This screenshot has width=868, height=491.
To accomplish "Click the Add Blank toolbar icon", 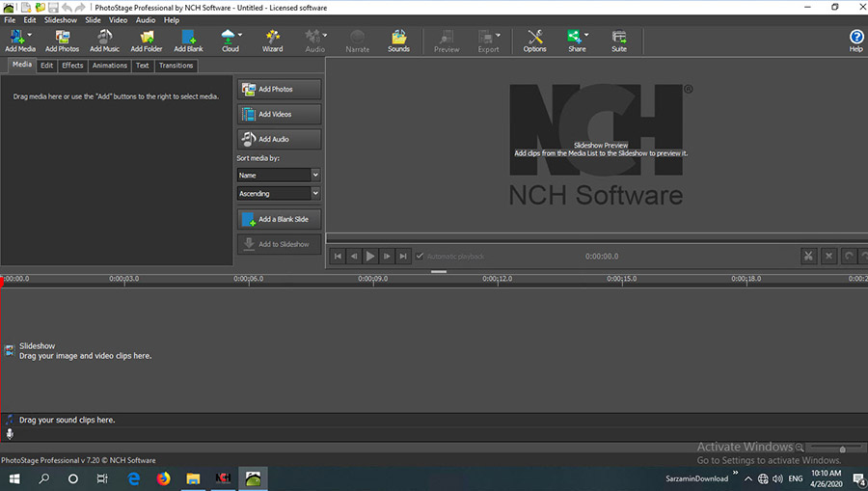I will pos(189,41).
